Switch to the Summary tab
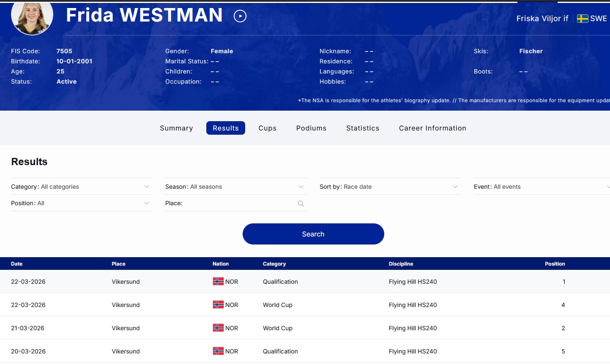610x364 pixels. [176, 128]
